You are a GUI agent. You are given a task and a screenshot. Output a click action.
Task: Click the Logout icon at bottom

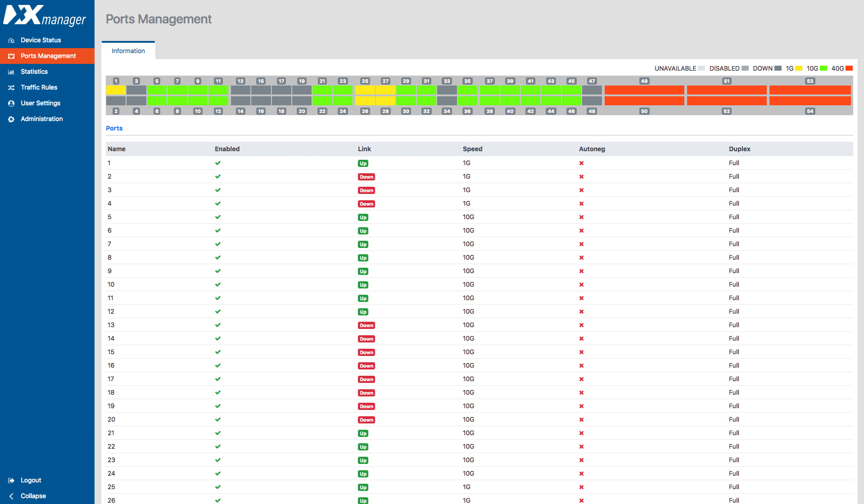[x=11, y=480]
